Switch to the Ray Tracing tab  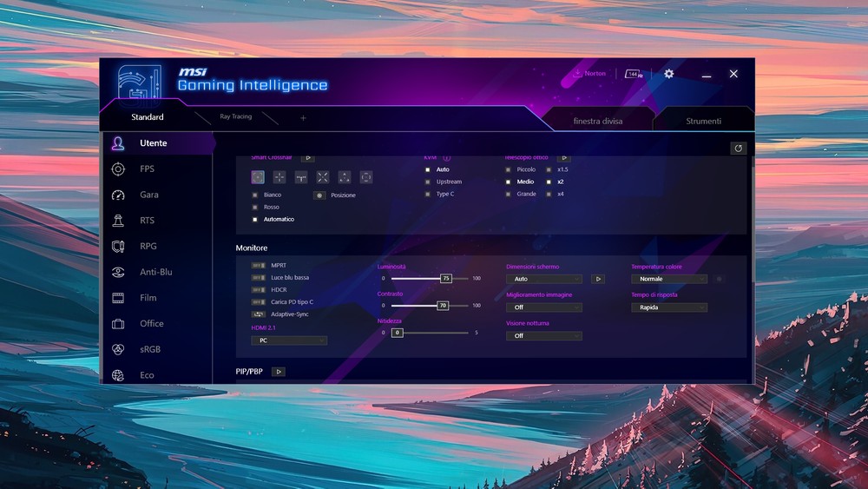point(236,116)
